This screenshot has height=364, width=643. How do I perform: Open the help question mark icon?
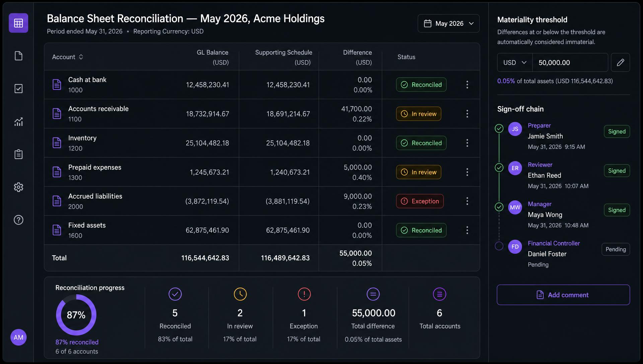pos(18,220)
